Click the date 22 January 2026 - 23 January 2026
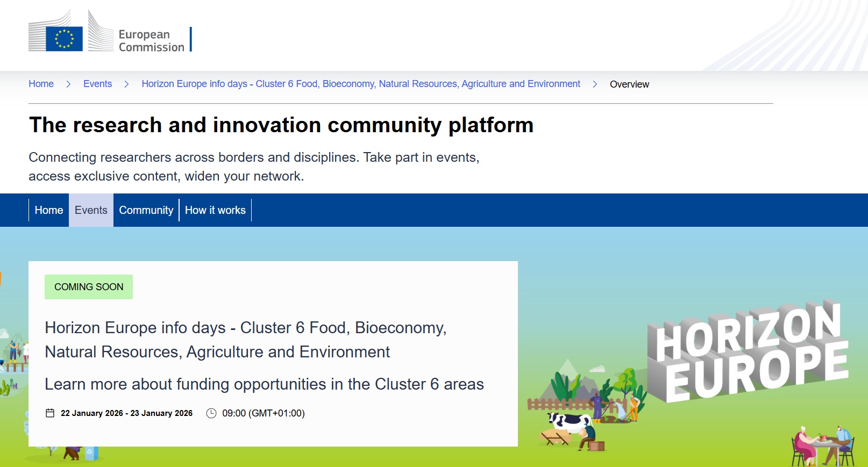 click(126, 413)
